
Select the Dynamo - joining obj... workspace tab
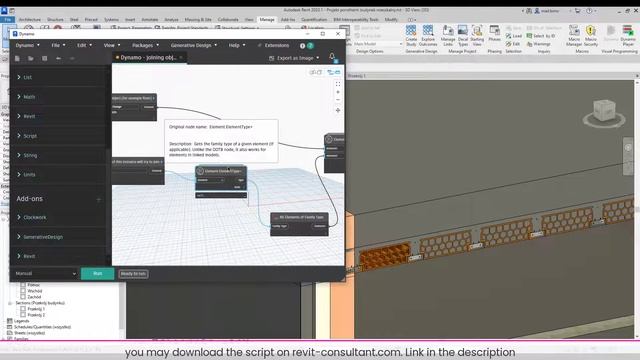click(148, 58)
